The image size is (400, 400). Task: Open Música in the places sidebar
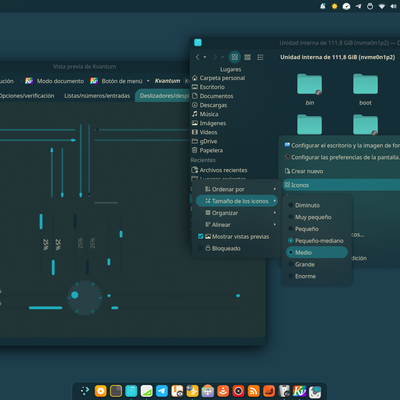(x=205, y=114)
